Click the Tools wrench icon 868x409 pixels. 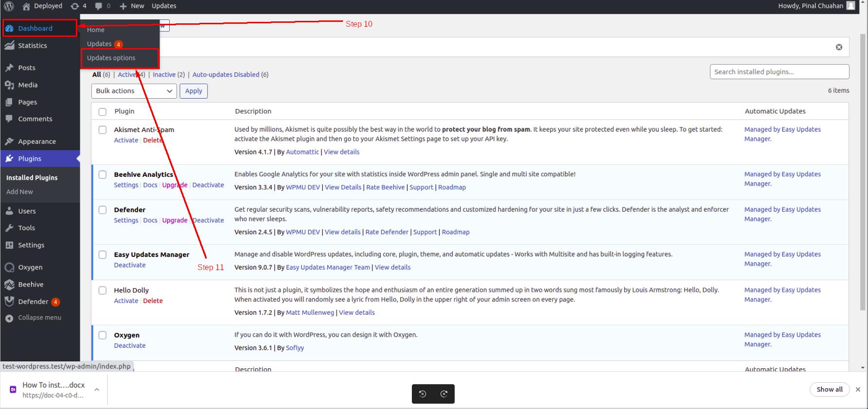9,228
